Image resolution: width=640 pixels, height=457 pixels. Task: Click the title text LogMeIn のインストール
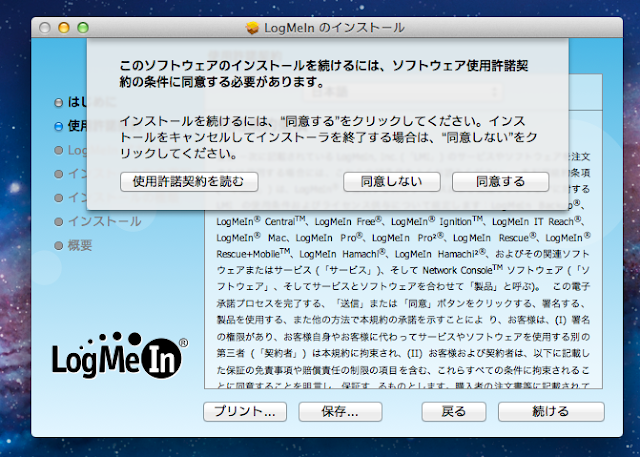coord(334,28)
